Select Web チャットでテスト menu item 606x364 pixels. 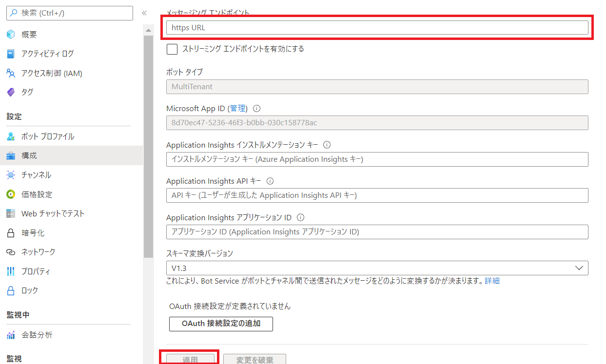[x=53, y=213]
